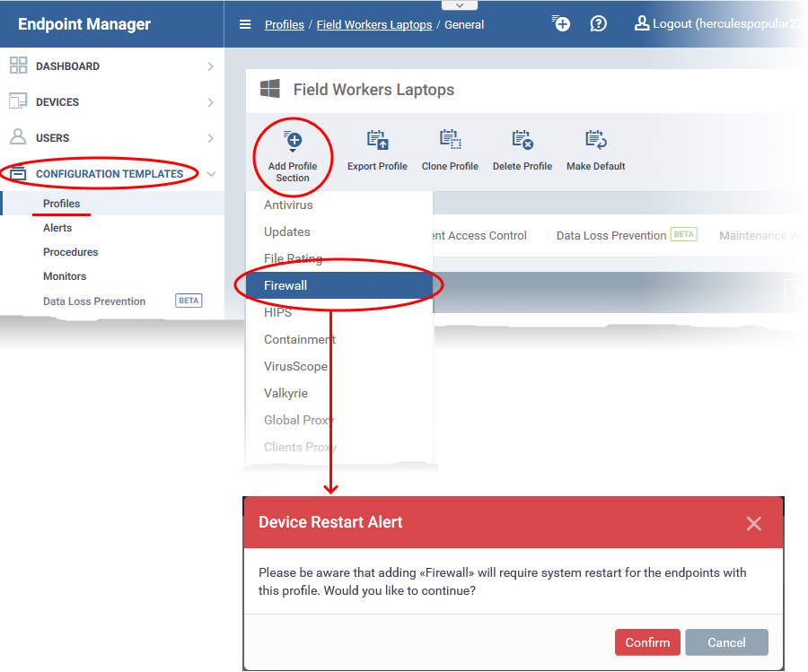808x672 pixels.
Task: Close the Device Restart Alert dialog
Action: click(753, 524)
